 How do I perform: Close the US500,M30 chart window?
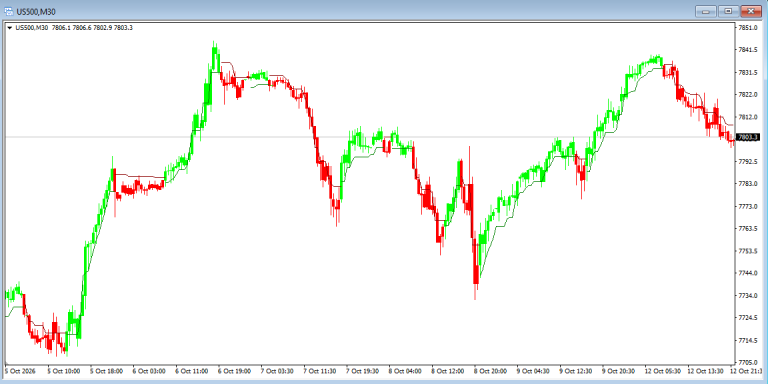tap(751, 11)
